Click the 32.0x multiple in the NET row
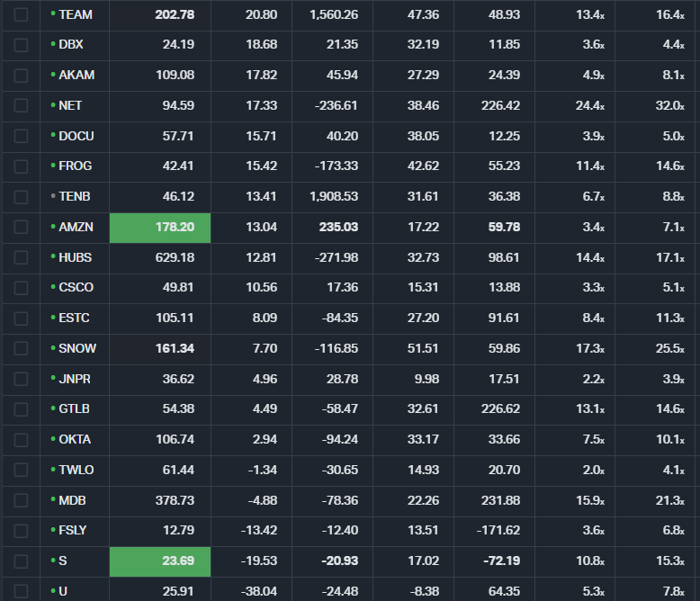Screen dimensions: 700x601 pyautogui.click(x=671, y=105)
